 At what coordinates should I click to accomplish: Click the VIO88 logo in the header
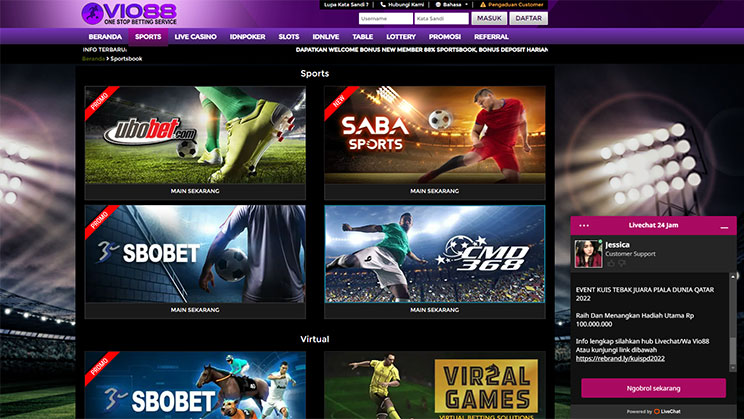129,14
